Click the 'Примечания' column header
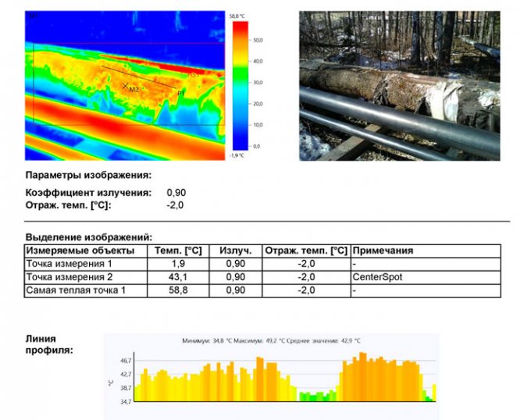 point(383,251)
